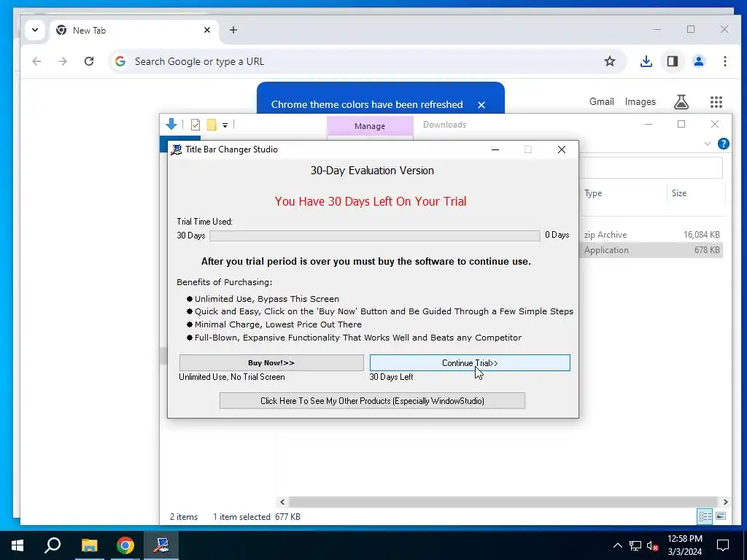This screenshot has width=747, height=560.
Task: Open the Chrome tab search dropdown
Action: (x=35, y=30)
